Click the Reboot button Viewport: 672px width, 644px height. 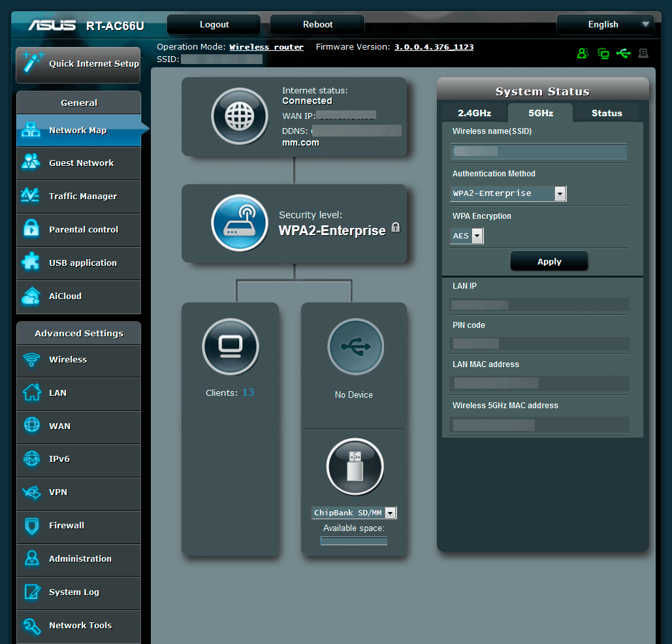[317, 25]
